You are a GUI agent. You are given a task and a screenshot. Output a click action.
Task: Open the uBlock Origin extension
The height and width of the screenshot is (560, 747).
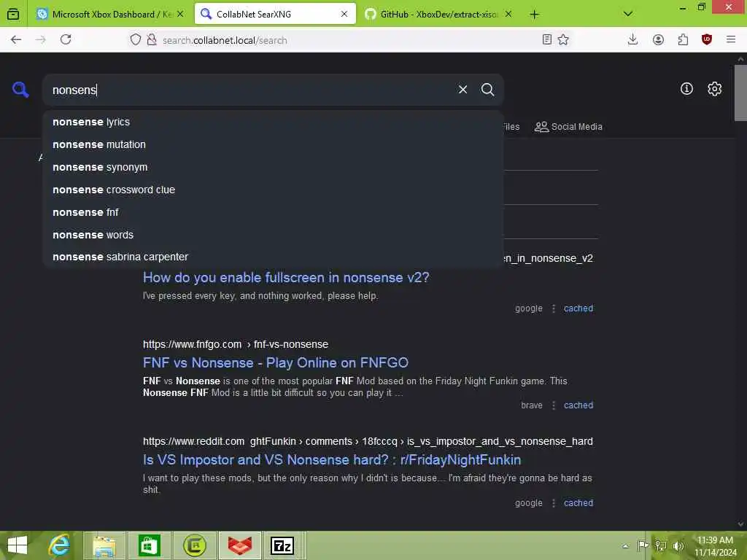click(x=707, y=39)
